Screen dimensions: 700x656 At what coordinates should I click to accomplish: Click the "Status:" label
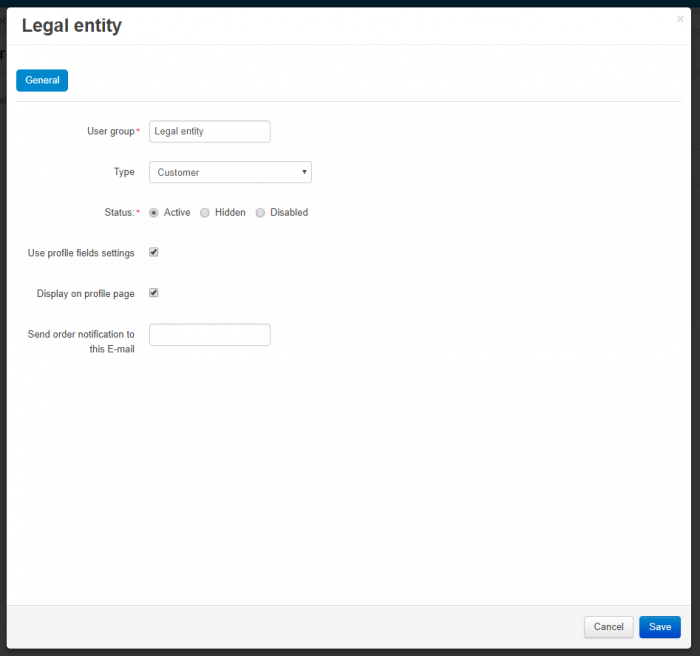tap(119, 213)
